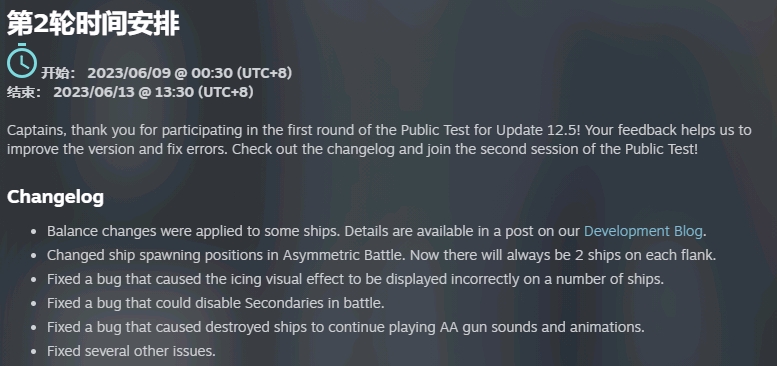Click the teal clock icon
Image resolution: width=777 pixels, height=366 pixels.
pyautogui.click(x=22, y=61)
